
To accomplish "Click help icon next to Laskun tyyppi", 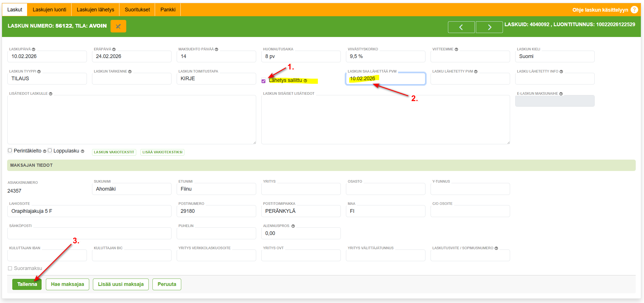I will pos(39,72).
